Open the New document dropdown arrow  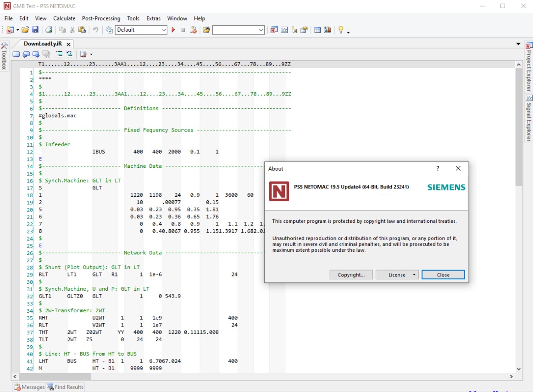click(17, 30)
